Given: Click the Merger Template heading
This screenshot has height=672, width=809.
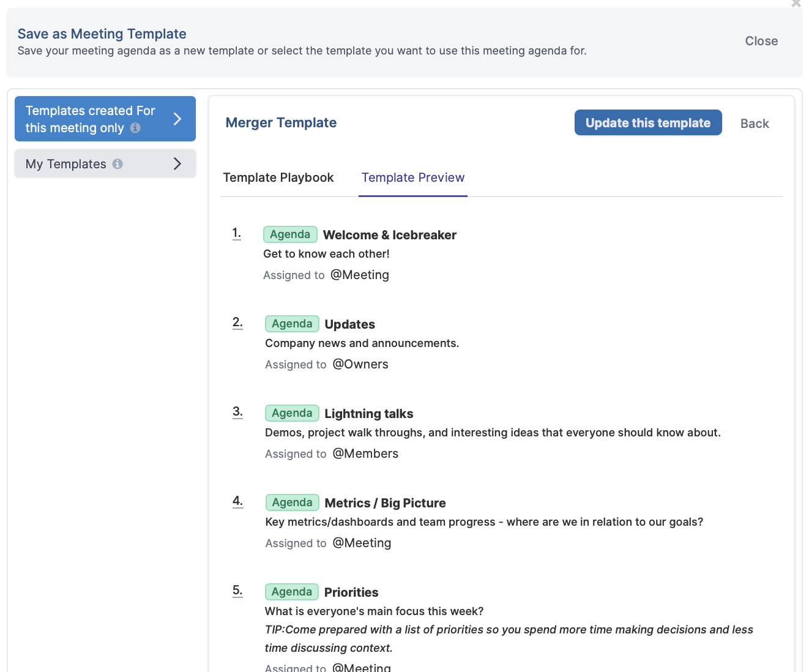Looking at the screenshot, I should (x=281, y=122).
